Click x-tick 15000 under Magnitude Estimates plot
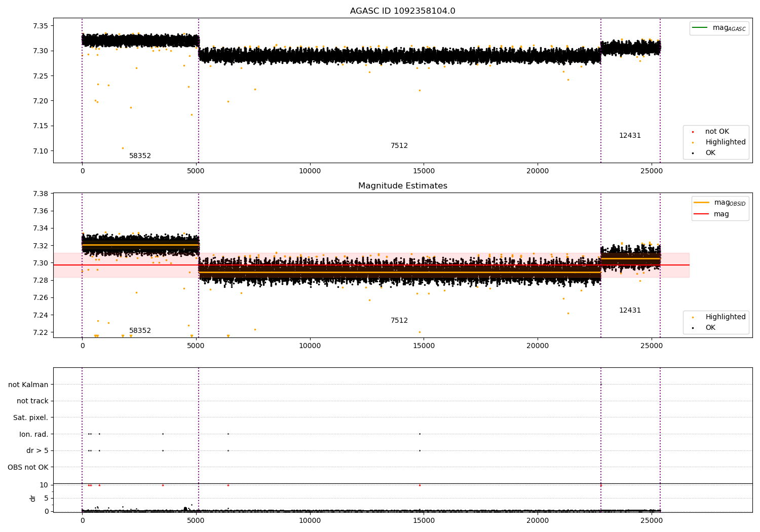This screenshot has height=532, width=760. [424, 346]
